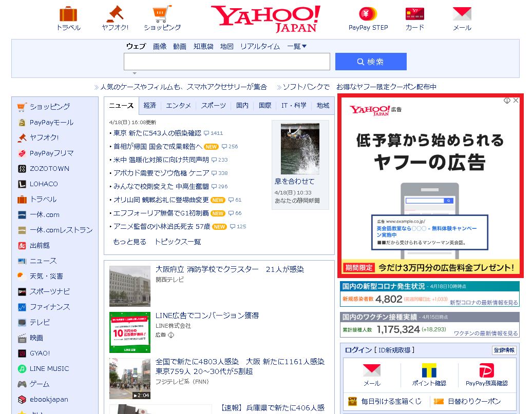Switch search to 地図

pyautogui.click(x=226, y=47)
